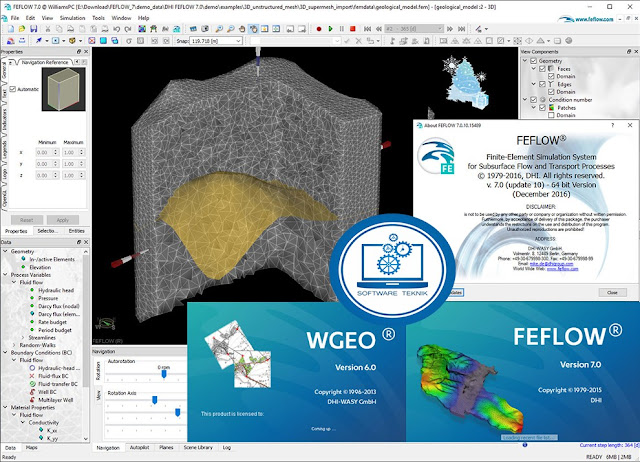
Task: Click the New document toolbar icon
Action: 11,29
